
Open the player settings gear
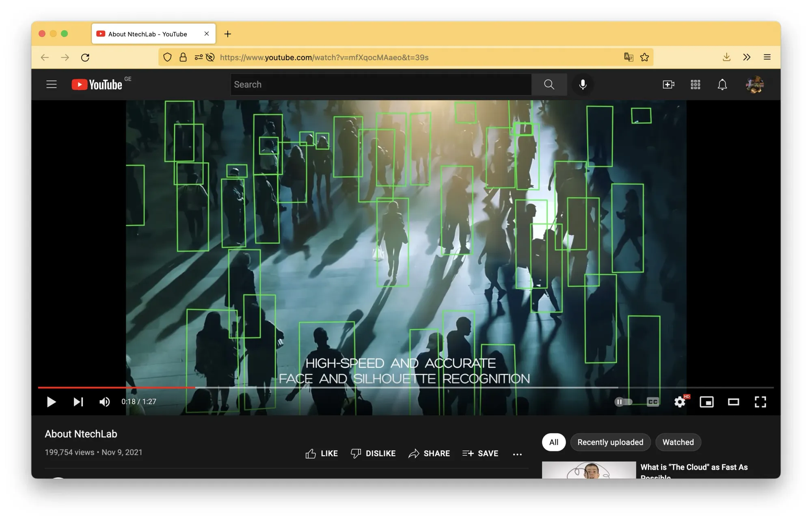pyautogui.click(x=680, y=402)
